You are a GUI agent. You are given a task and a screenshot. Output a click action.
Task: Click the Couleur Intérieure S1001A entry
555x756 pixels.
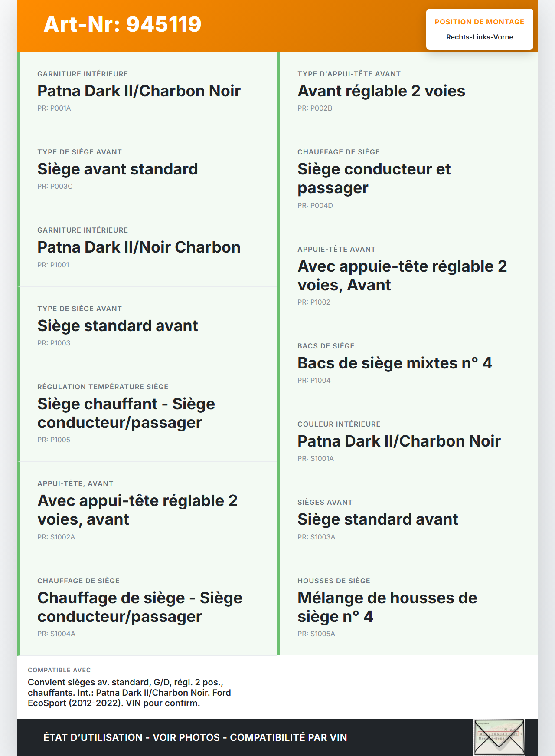(x=408, y=441)
